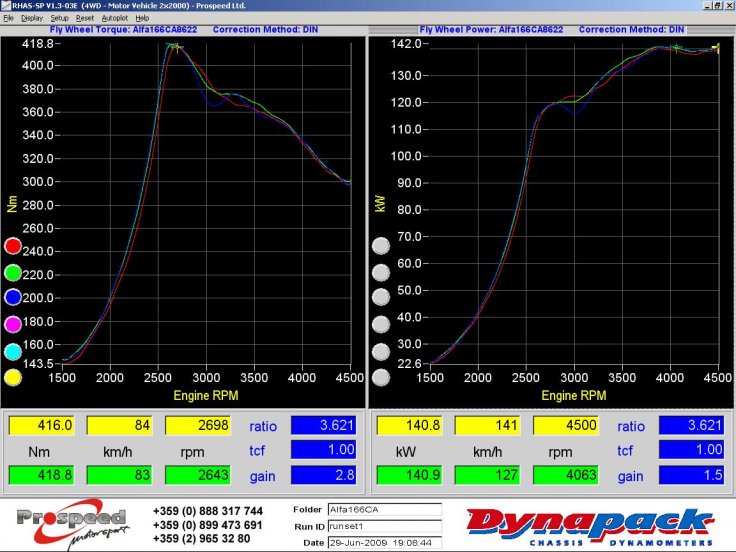
Task: Open the Setup menu
Action: click(60, 18)
